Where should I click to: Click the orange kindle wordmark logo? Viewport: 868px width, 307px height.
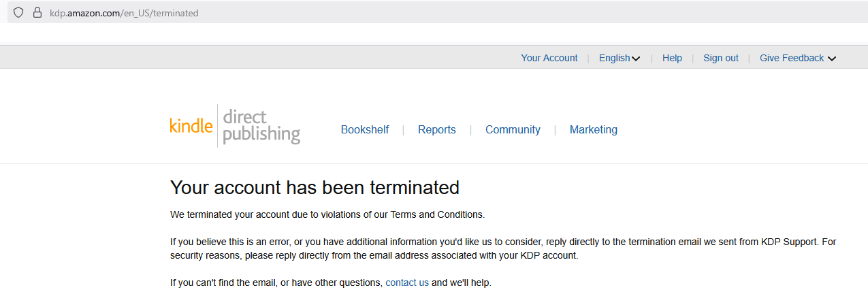coord(191,126)
